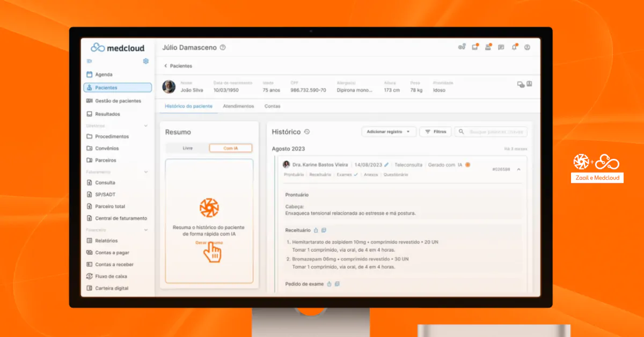Select the Livre summary mode
The width and height of the screenshot is (644, 337).
click(187, 148)
